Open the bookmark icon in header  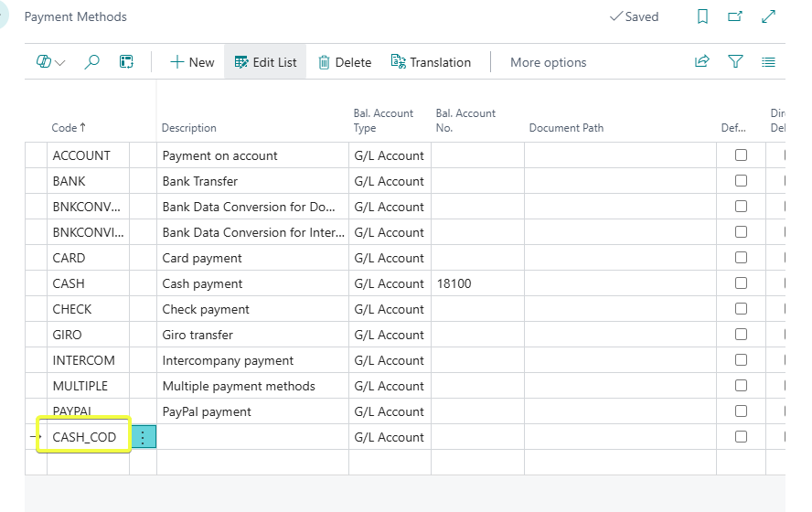pyautogui.click(x=702, y=16)
